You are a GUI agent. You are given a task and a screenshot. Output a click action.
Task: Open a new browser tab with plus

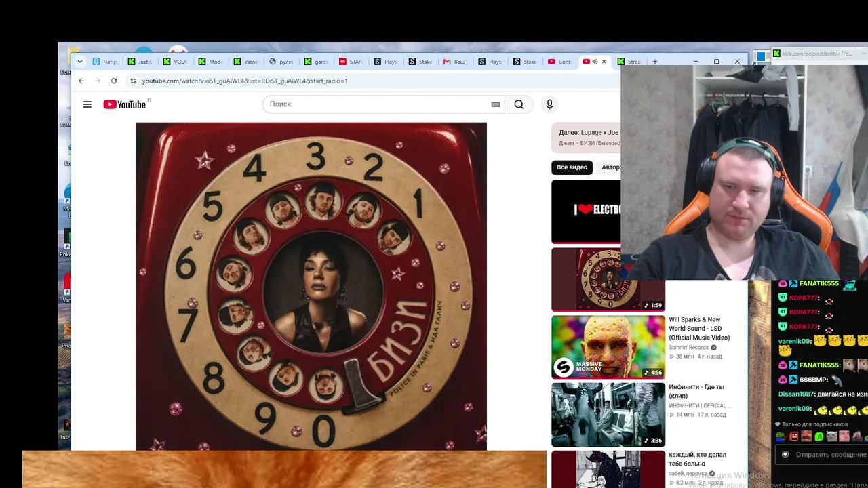654,62
